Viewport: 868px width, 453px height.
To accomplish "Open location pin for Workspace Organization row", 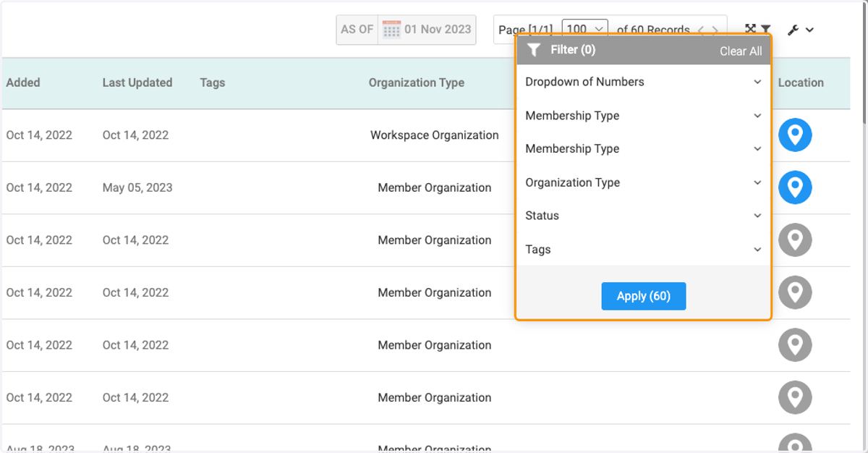I will 795,135.
